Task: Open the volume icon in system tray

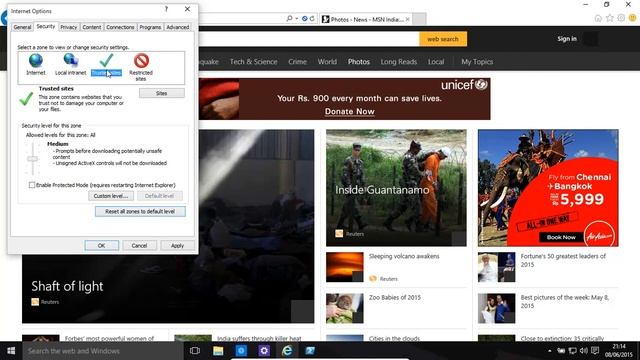Action: 584,351
